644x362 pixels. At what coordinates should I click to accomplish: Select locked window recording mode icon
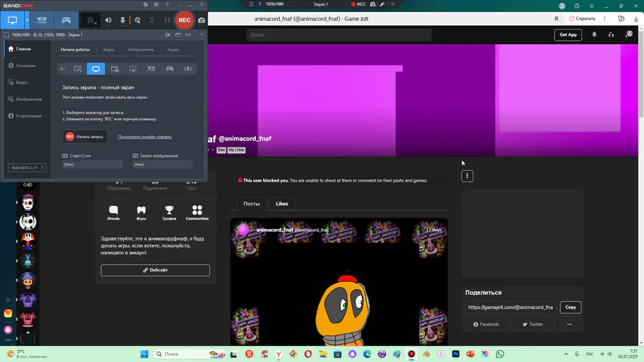coord(114,69)
